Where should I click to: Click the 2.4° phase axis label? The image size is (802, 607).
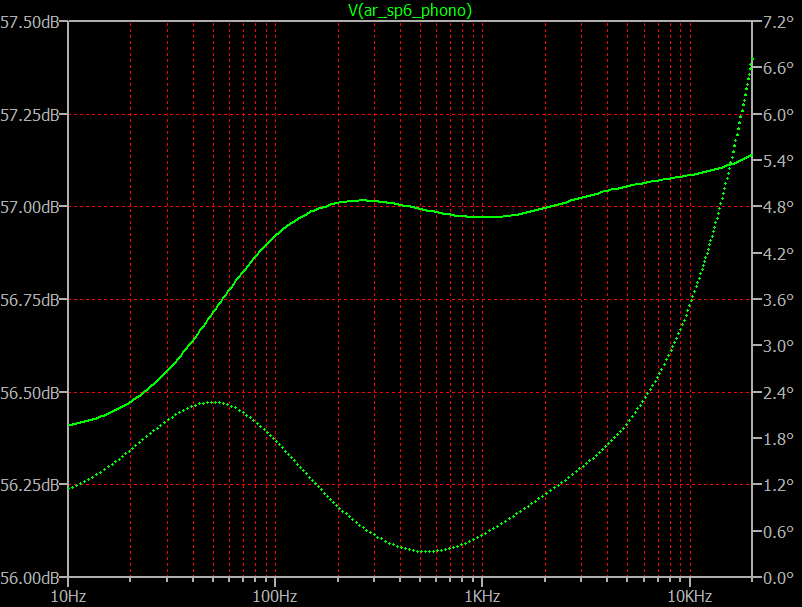(x=778, y=393)
